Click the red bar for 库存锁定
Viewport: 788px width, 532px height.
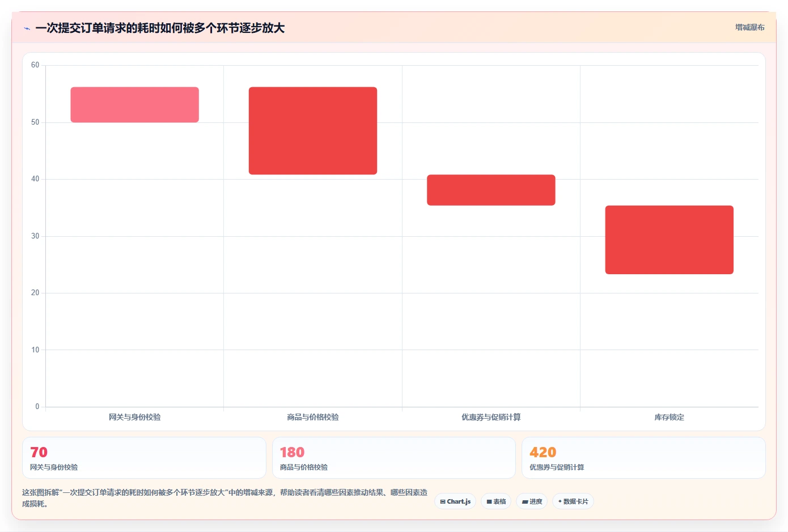(670, 240)
